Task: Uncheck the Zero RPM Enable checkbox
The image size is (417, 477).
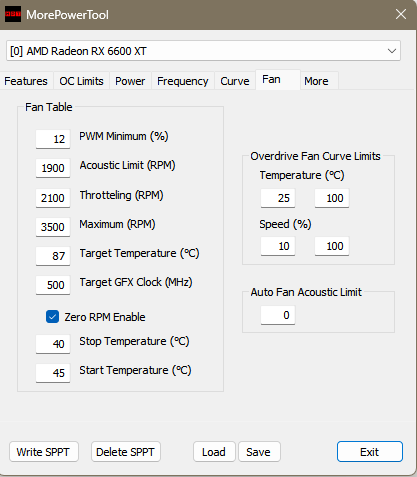Action: [x=52, y=317]
